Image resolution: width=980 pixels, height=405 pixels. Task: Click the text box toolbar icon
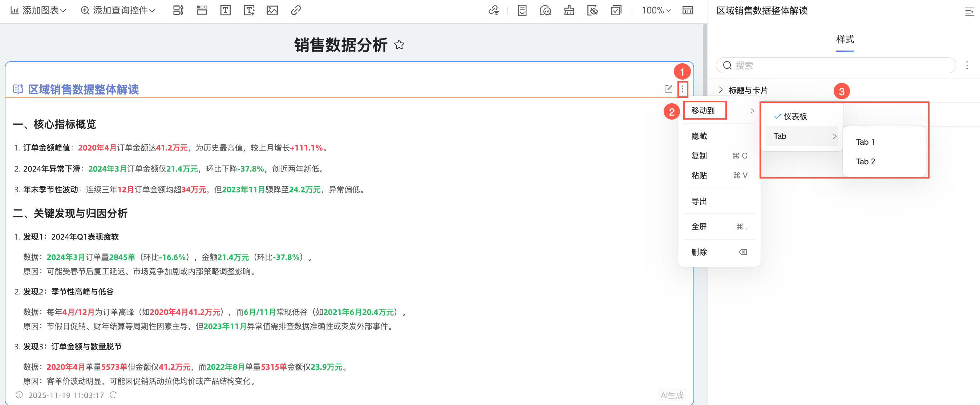225,10
